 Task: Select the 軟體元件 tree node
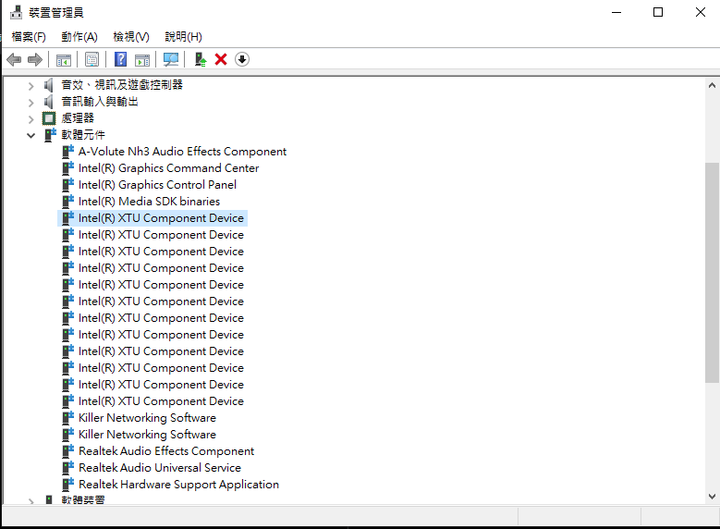(x=83, y=135)
